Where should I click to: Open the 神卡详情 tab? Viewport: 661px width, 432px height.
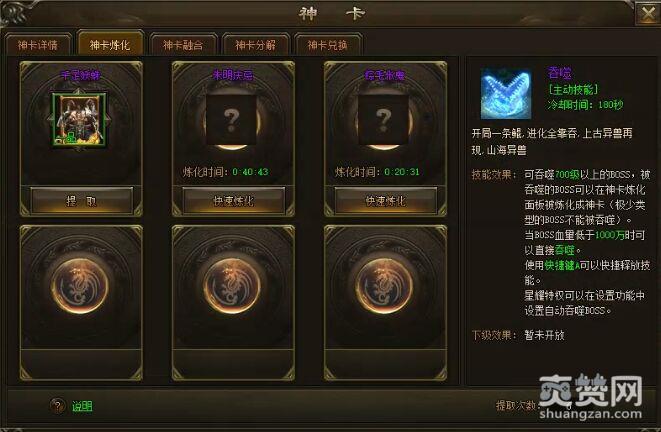[38, 45]
